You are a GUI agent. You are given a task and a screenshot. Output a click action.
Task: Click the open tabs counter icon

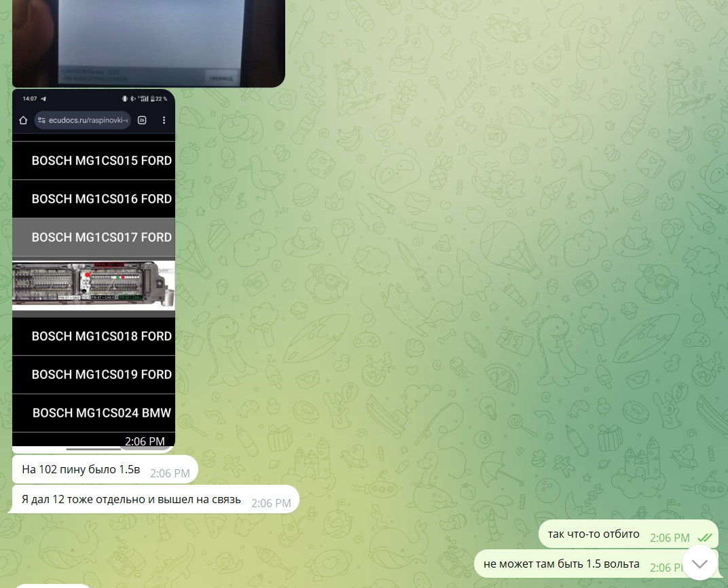(142, 120)
